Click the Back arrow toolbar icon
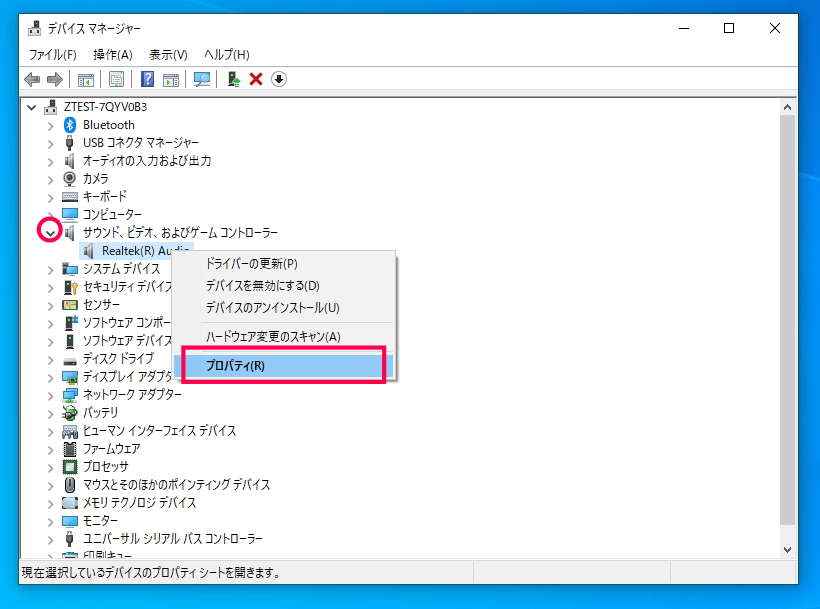The width and height of the screenshot is (820, 609). tap(32, 79)
